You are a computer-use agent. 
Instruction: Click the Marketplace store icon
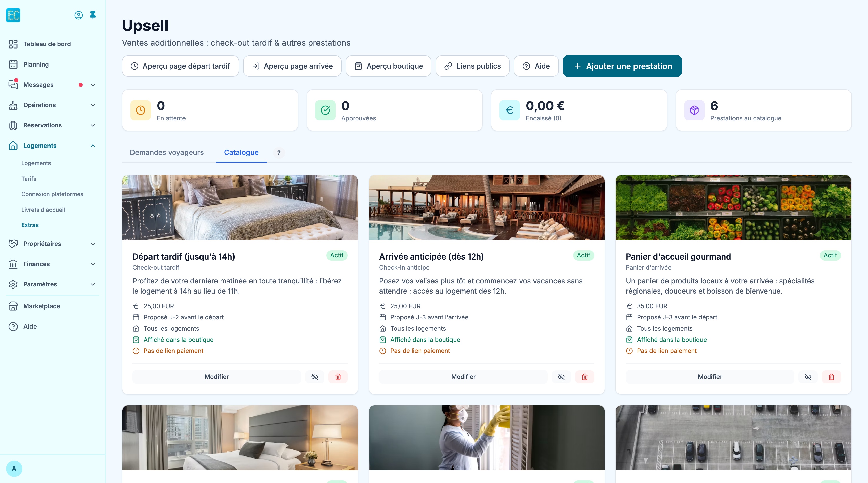pos(13,306)
